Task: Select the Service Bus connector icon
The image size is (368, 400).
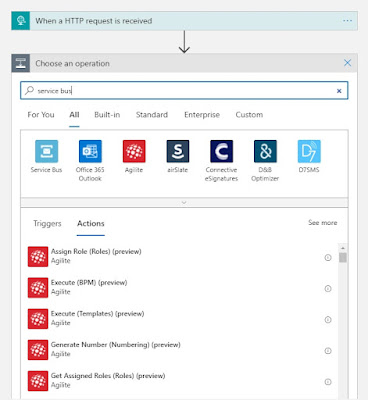Action: click(46, 151)
